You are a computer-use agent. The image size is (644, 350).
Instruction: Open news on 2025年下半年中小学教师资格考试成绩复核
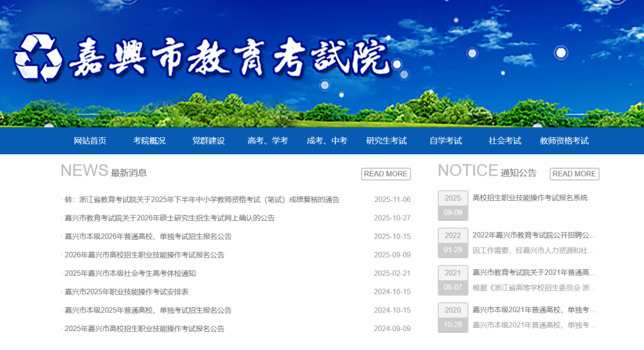click(202, 200)
